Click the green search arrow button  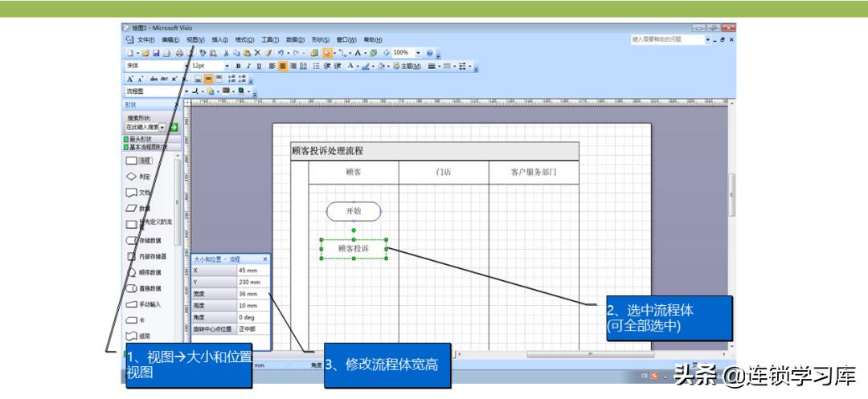(x=174, y=127)
